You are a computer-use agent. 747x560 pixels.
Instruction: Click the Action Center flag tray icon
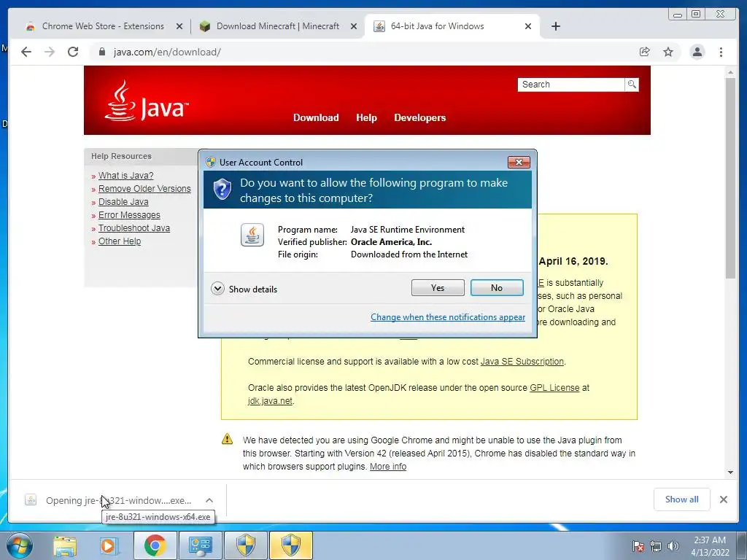(x=638, y=546)
